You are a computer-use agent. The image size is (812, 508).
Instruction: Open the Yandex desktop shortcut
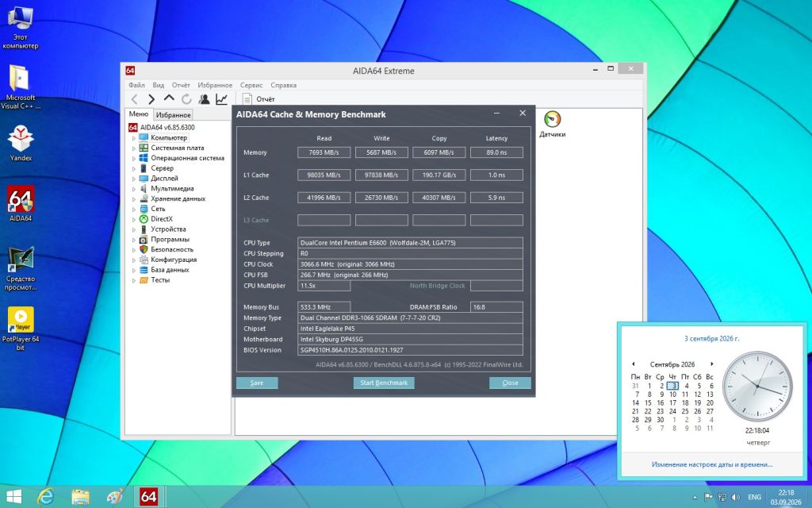[x=21, y=143]
